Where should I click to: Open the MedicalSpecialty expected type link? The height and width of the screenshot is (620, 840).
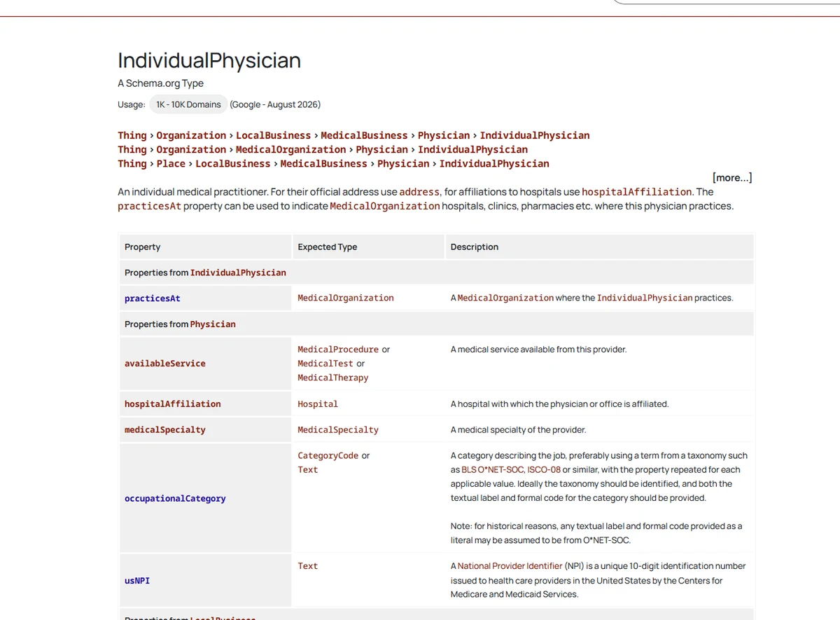(x=338, y=430)
